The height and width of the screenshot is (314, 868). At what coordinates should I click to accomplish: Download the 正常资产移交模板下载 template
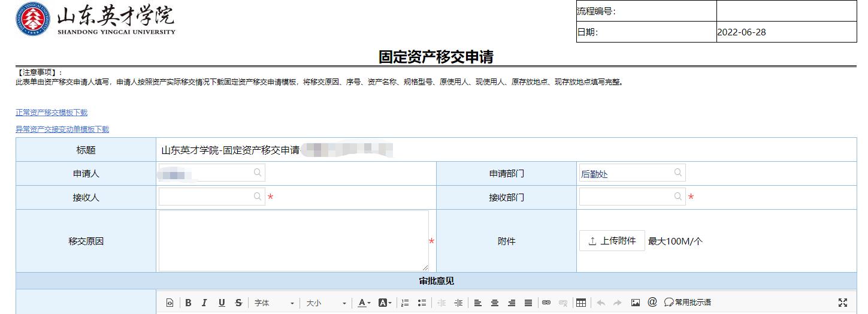52,113
